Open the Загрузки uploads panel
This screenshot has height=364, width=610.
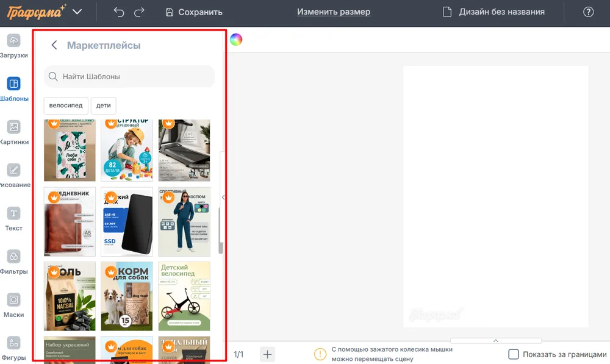[13, 46]
